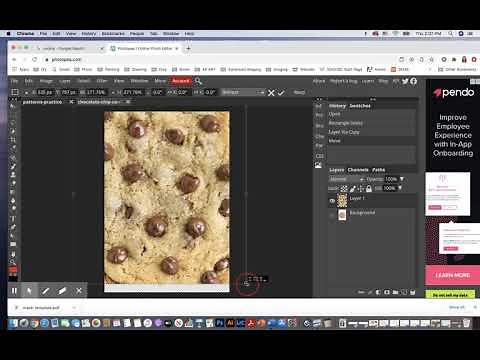Click the Layer 1 thumbnail
The width and height of the screenshot is (480, 360).
342,201
